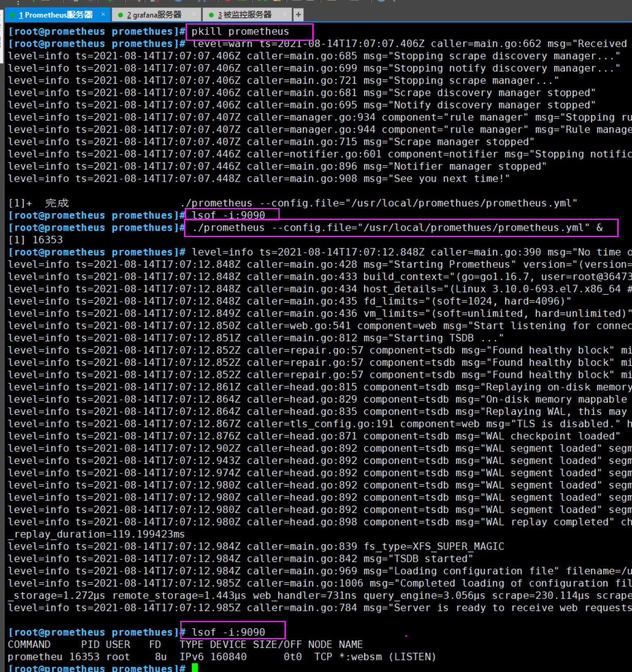Viewport: 632px width, 672px height.
Task: Switch to the 1 Prometheus服务器 session tab
Action: (56, 15)
